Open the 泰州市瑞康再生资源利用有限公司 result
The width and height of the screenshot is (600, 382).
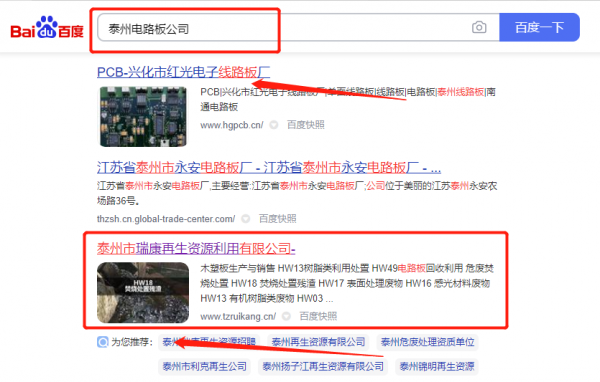(196, 249)
